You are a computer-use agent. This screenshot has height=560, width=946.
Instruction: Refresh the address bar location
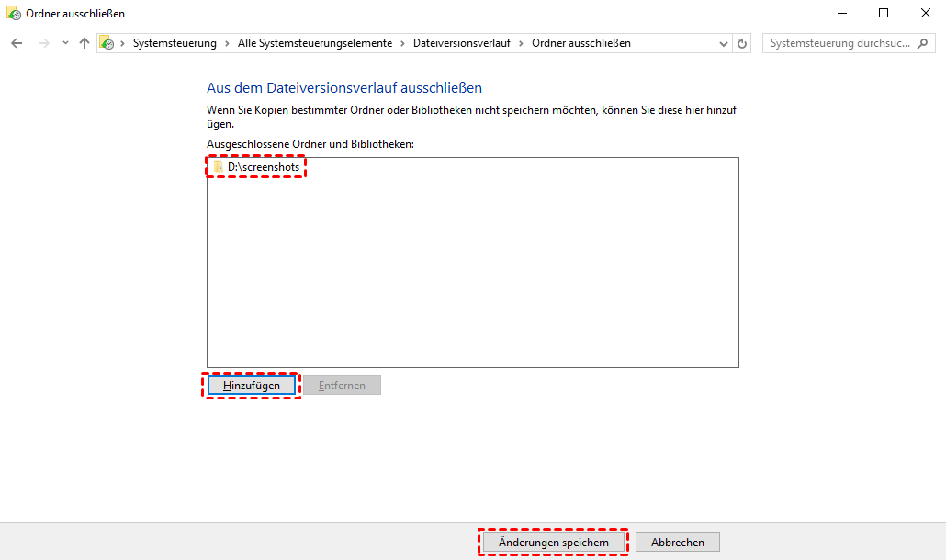pyautogui.click(x=742, y=43)
